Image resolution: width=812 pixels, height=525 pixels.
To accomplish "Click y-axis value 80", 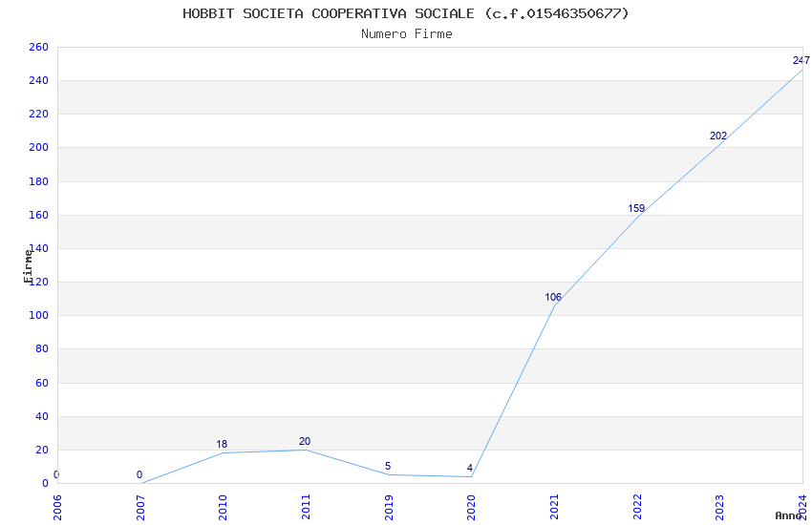I will coord(42,348).
